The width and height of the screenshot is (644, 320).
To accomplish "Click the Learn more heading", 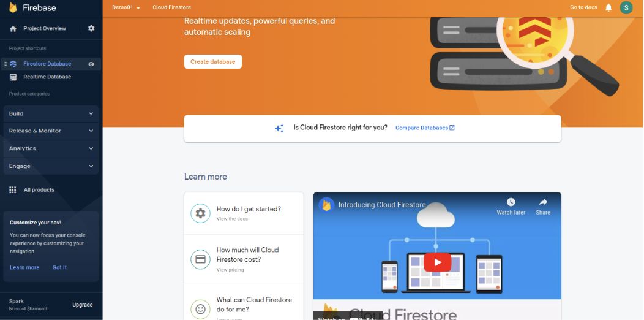I will pyautogui.click(x=205, y=177).
